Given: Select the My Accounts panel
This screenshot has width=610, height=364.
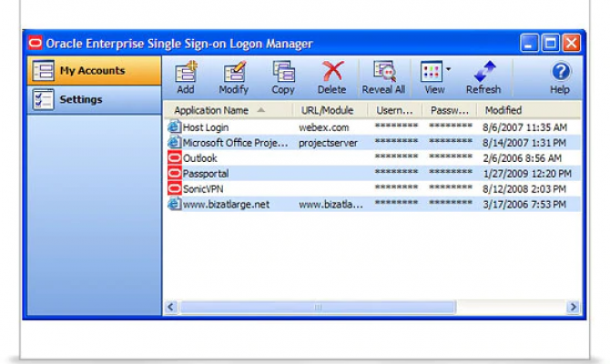Looking at the screenshot, I should 94,71.
